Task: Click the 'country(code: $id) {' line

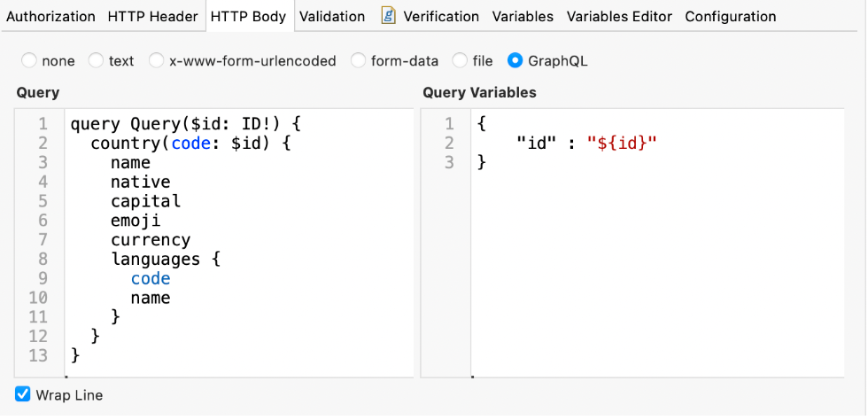Action: 190,144
